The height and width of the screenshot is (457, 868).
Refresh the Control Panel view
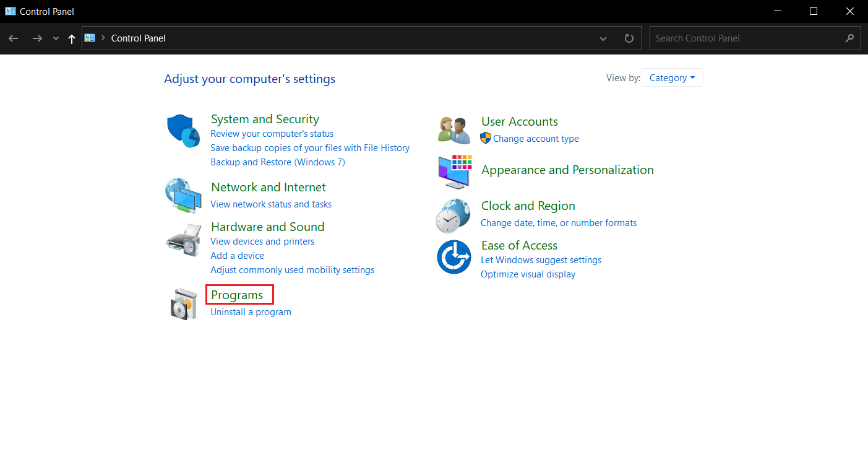tap(629, 38)
